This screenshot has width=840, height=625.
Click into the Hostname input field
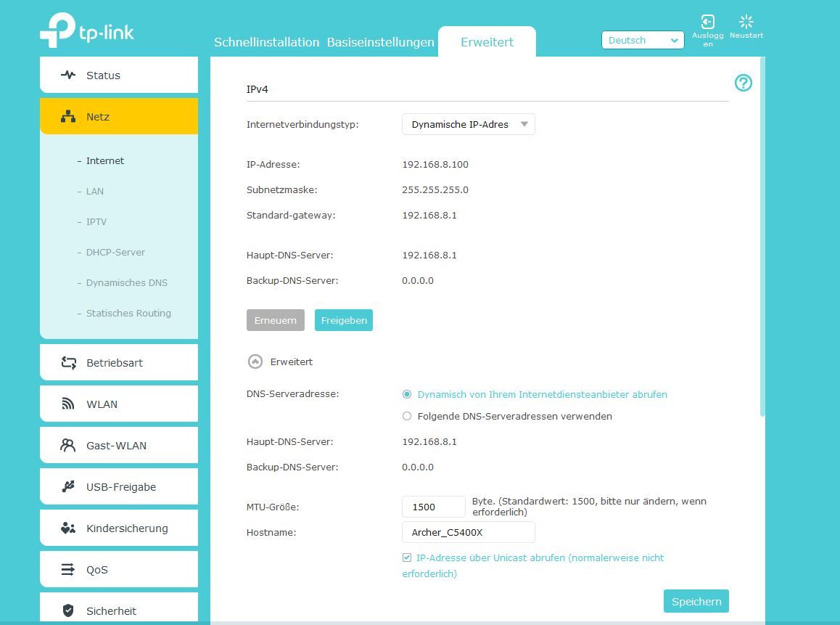pyautogui.click(x=468, y=532)
